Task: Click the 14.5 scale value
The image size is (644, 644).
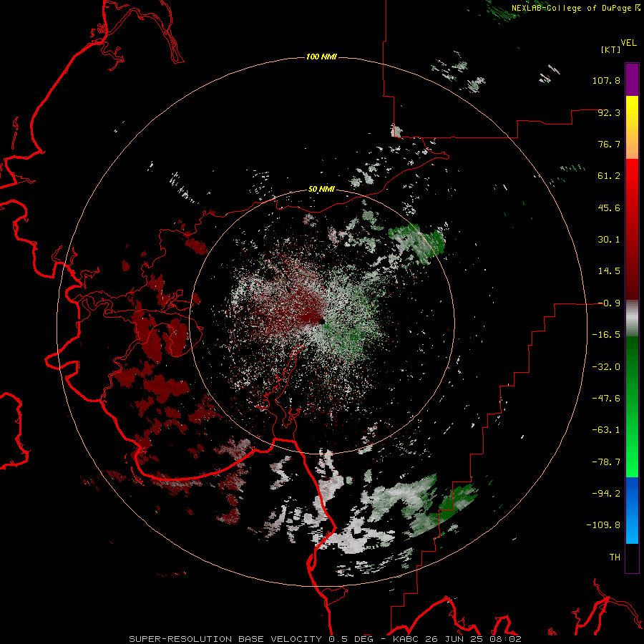Action: [609, 271]
